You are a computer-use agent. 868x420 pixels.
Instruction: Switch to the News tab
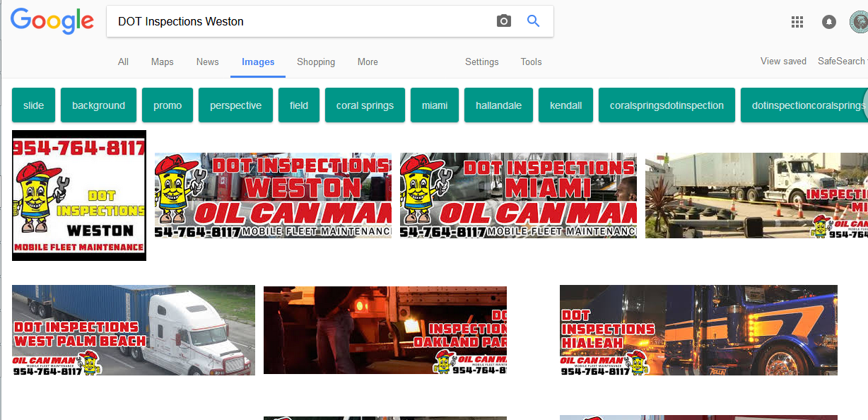[x=207, y=62]
